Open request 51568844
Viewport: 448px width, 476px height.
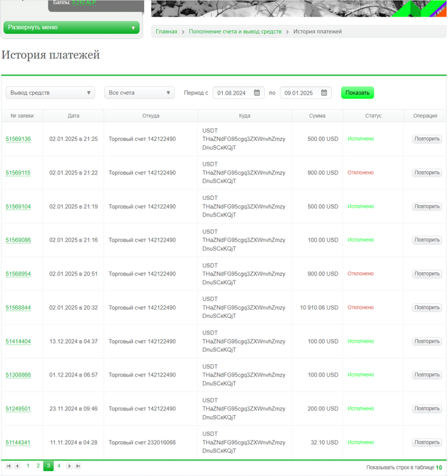click(x=18, y=308)
